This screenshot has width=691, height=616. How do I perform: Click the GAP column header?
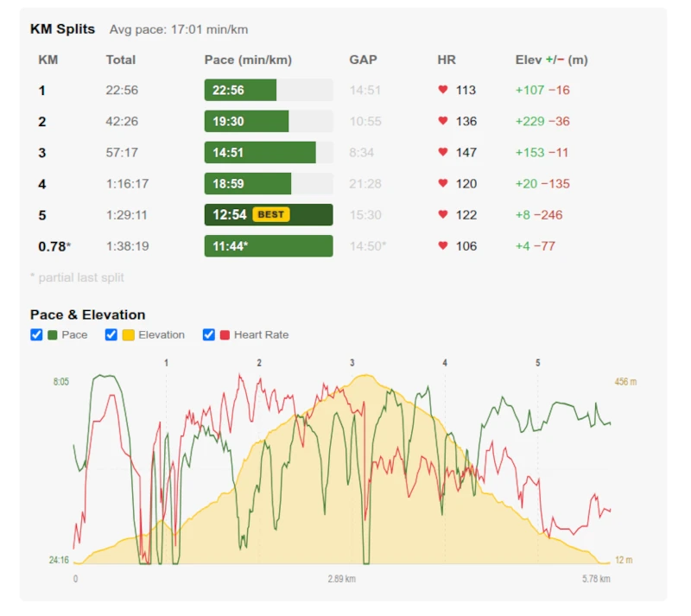(363, 60)
